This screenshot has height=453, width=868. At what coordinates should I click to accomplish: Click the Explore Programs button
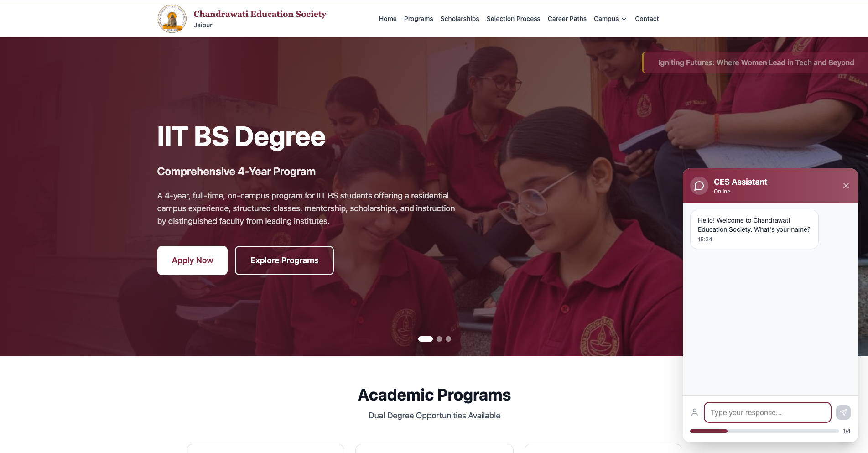(284, 260)
